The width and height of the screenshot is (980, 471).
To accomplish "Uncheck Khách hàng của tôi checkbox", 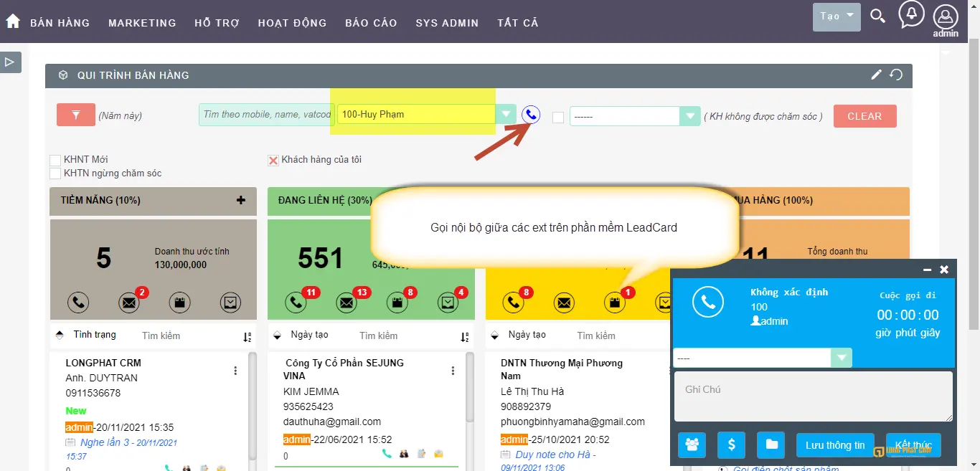I will pos(273,159).
